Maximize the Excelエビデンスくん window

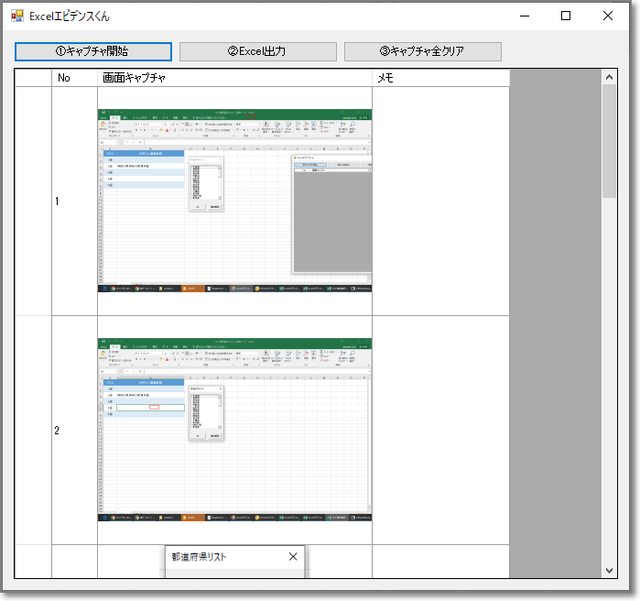[566, 16]
